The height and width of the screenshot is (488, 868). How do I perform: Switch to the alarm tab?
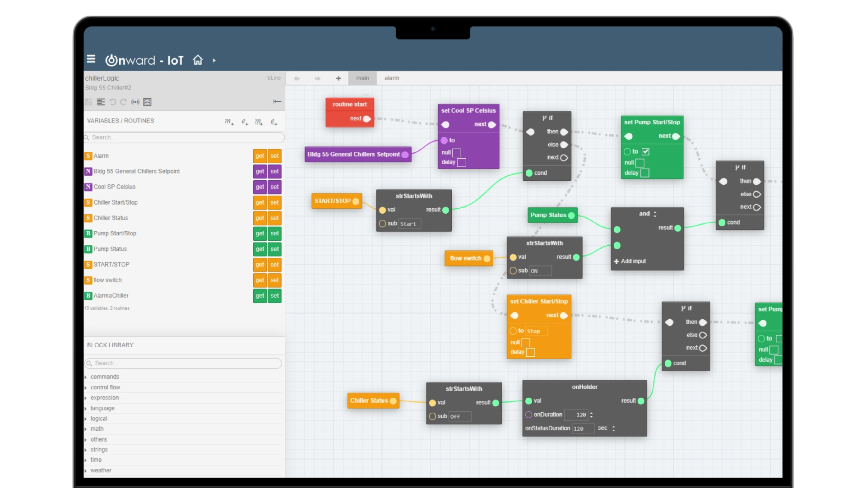click(392, 78)
